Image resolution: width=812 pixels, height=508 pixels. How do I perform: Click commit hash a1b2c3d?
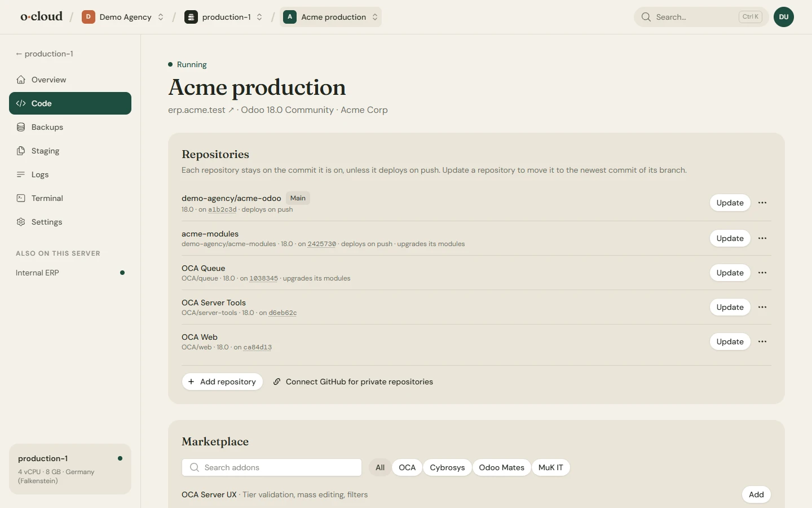pyautogui.click(x=222, y=209)
